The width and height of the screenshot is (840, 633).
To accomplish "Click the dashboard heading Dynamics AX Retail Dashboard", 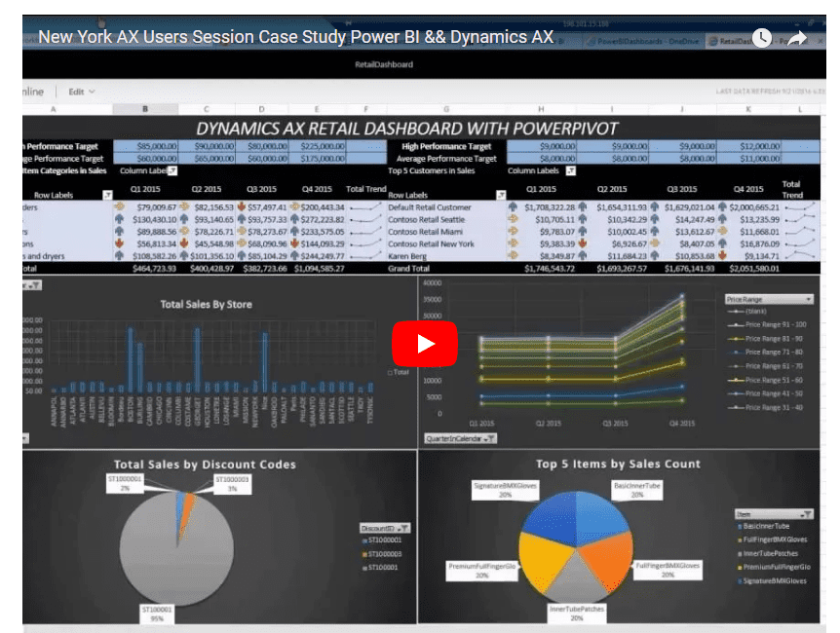I will coord(406,129).
